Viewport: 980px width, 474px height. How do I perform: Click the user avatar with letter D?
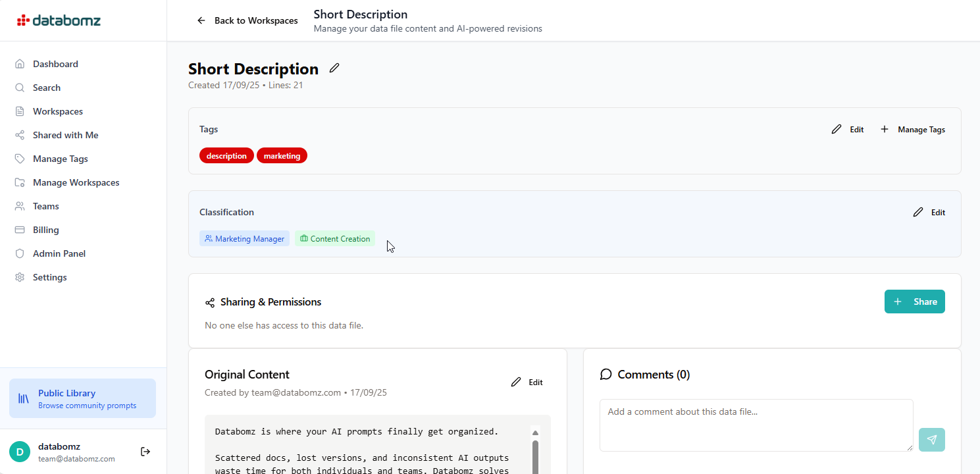20,452
